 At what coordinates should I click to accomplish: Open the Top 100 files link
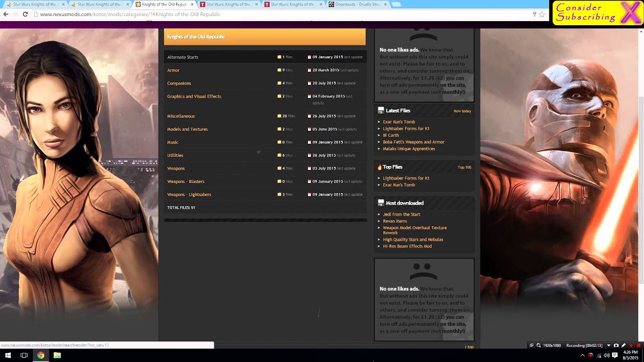point(464,167)
